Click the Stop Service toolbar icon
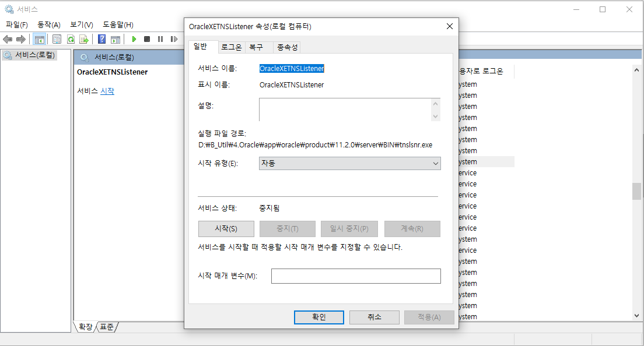Image resolution: width=644 pixels, height=346 pixels. (147, 40)
